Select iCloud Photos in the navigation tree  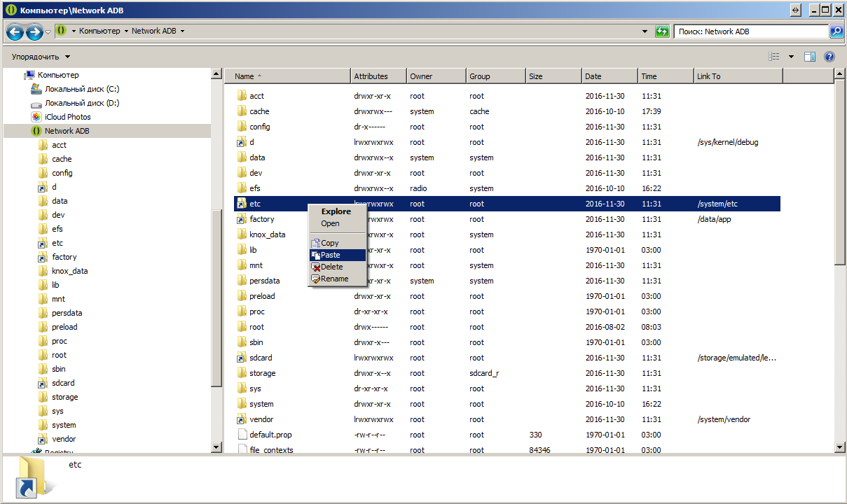coord(67,117)
